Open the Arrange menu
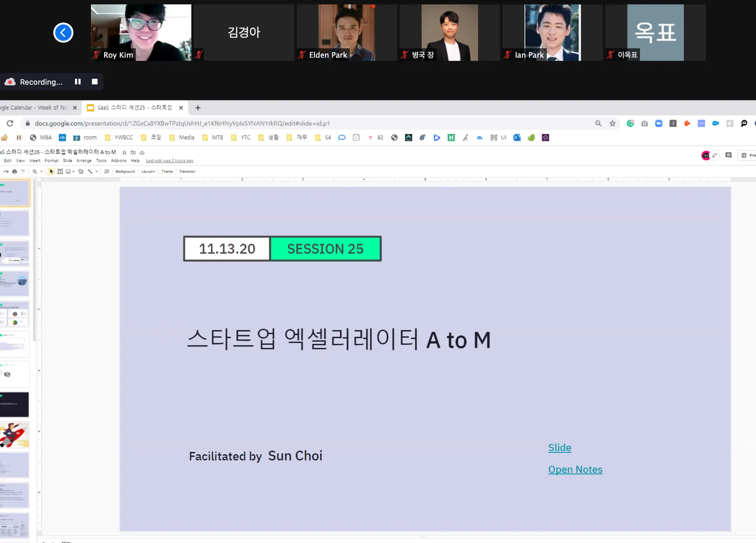The width and height of the screenshot is (756, 543). coord(84,161)
